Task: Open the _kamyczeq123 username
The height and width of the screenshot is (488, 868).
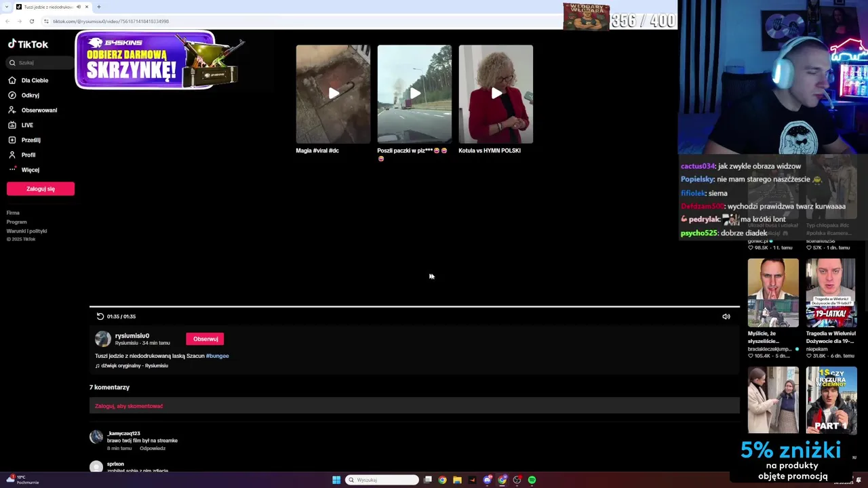Action: [123, 433]
